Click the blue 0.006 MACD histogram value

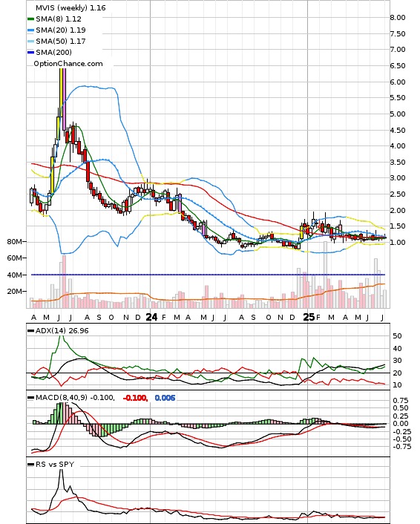click(x=165, y=398)
